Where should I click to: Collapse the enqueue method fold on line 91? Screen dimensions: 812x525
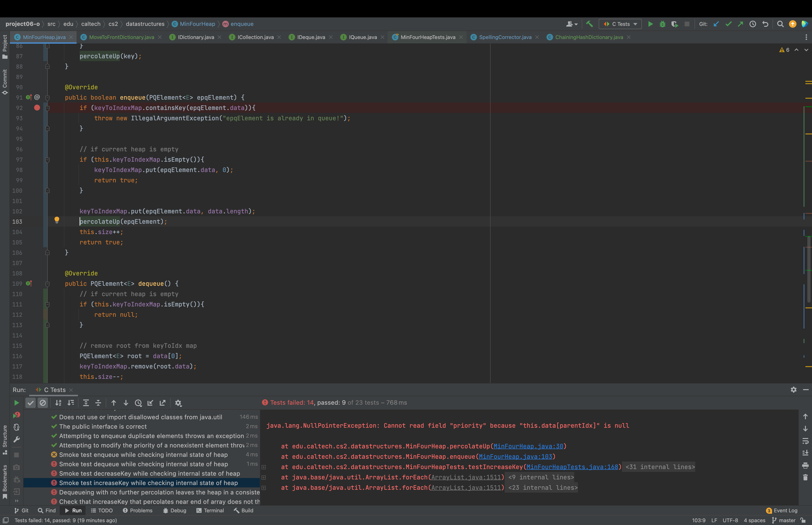click(x=47, y=98)
